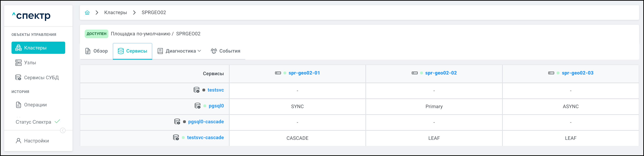Open Узлы in the sidebar

(x=30, y=63)
